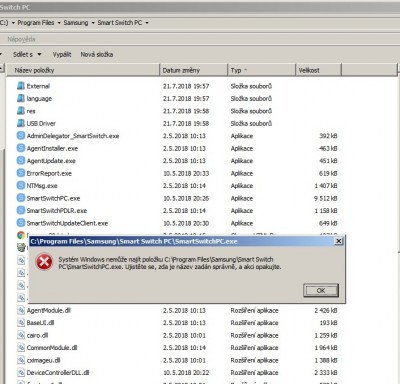This screenshot has width=400, height=384.
Task: Sort by Datum změny column
Action: tap(194, 70)
